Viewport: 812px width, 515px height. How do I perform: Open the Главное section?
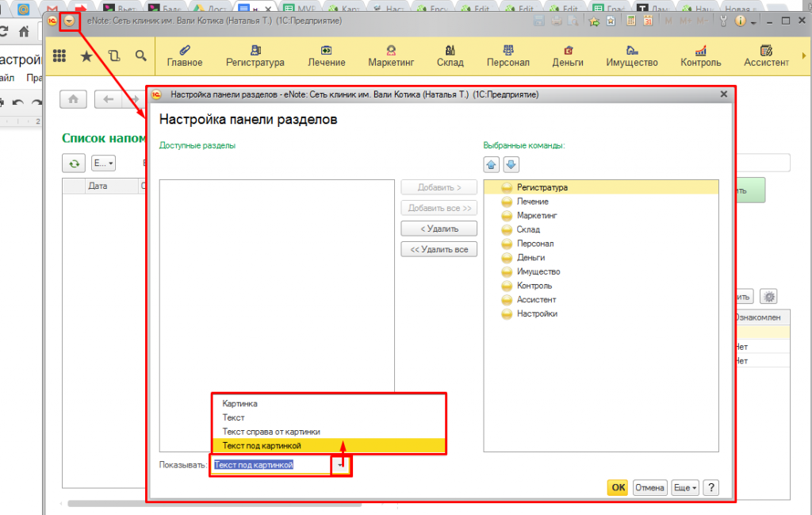tap(185, 56)
